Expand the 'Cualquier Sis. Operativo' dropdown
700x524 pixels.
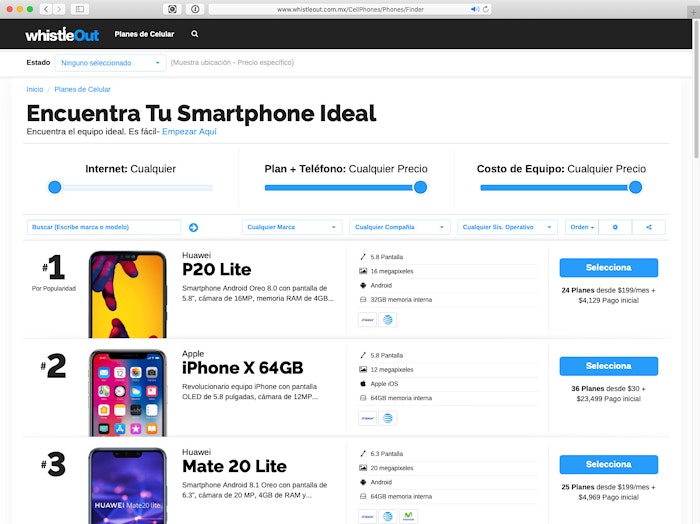[507, 227]
